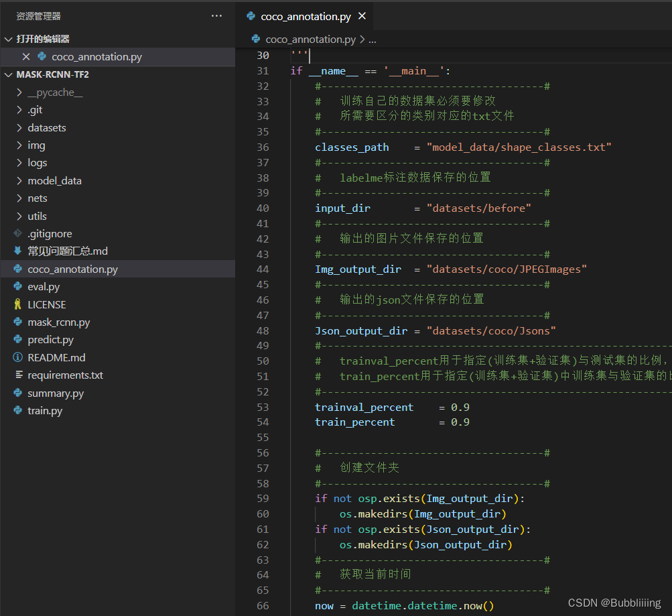
Task: Expand the nets folder
Action: tap(19, 198)
